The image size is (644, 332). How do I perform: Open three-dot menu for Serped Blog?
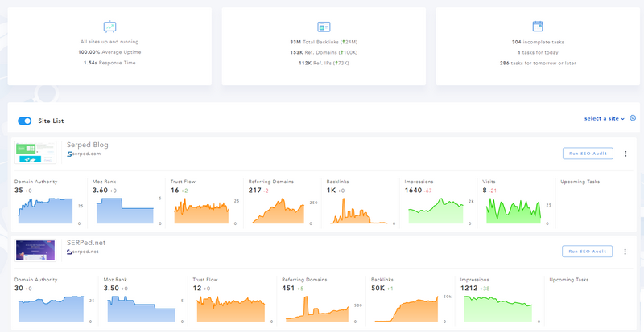pos(625,154)
